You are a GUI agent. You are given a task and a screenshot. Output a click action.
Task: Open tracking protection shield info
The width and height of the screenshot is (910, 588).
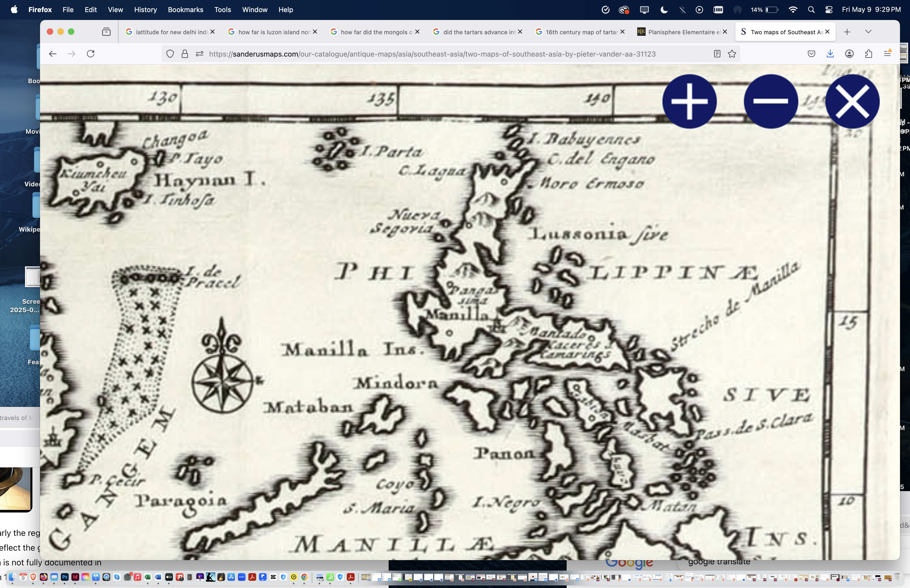170,54
